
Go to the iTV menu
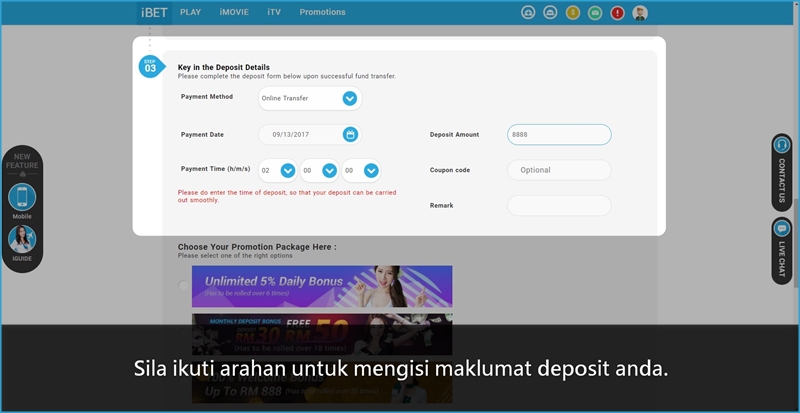(274, 12)
